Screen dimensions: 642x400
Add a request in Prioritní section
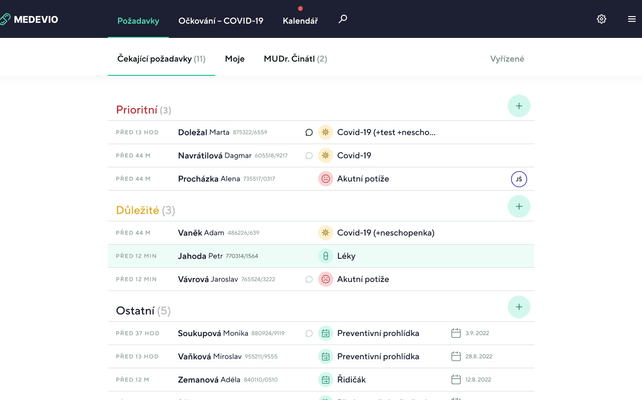click(519, 106)
